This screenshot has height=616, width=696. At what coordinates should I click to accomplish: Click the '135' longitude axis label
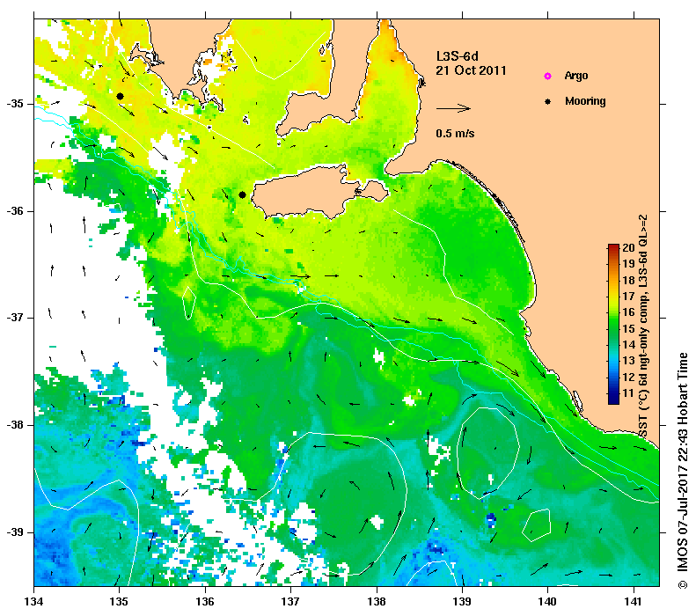[x=120, y=602]
